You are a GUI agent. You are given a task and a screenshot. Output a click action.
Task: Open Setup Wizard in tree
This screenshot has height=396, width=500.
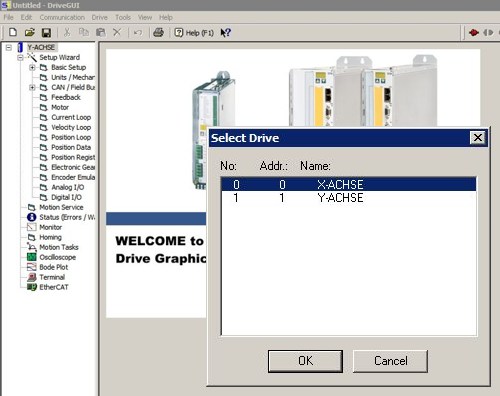(x=59, y=57)
